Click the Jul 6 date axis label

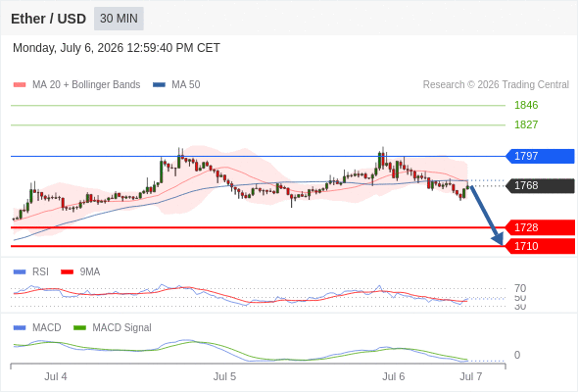[x=393, y=376]
